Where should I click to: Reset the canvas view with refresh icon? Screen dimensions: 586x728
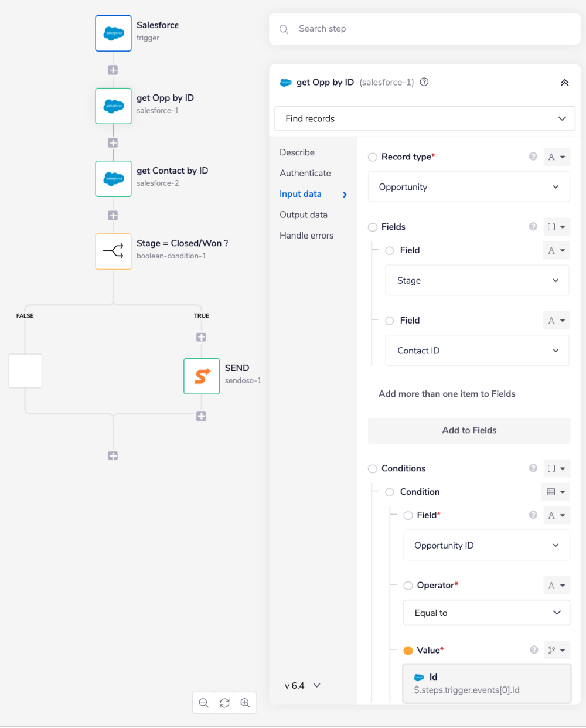224,703
